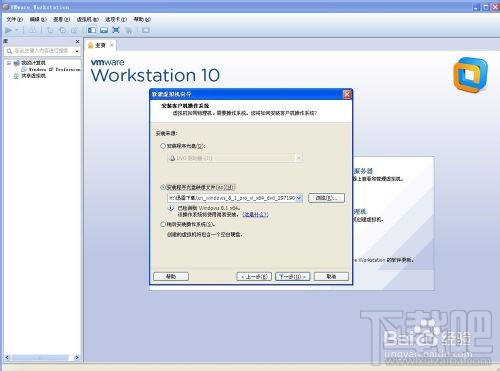Click the 浏览 (Browse) button

[326, 198]
